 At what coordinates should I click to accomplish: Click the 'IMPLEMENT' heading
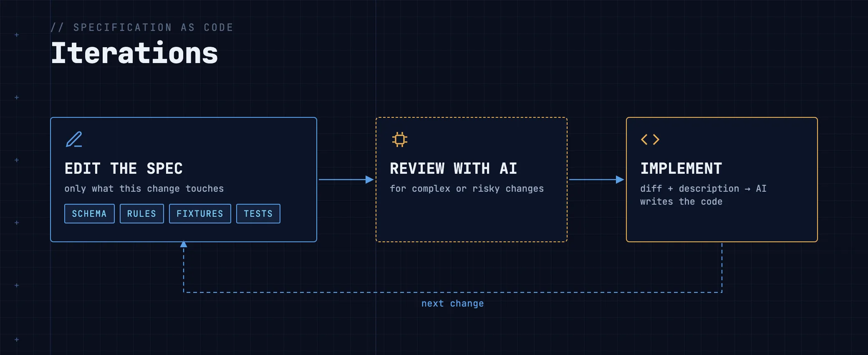point(681,169)
